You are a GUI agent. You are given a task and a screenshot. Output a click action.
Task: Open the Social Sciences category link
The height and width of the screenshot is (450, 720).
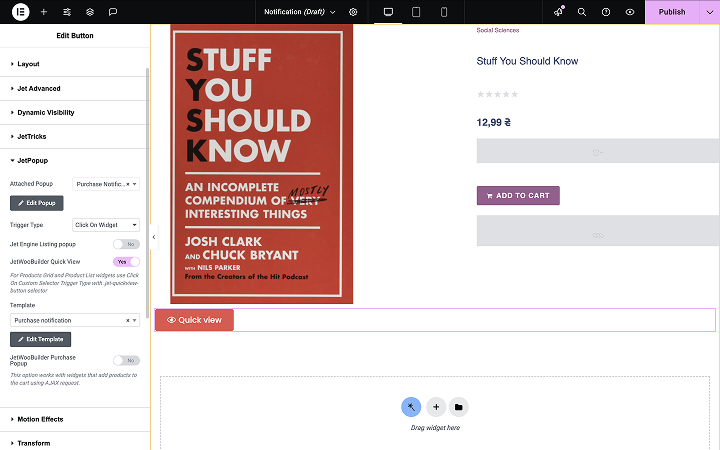point(498,30)
